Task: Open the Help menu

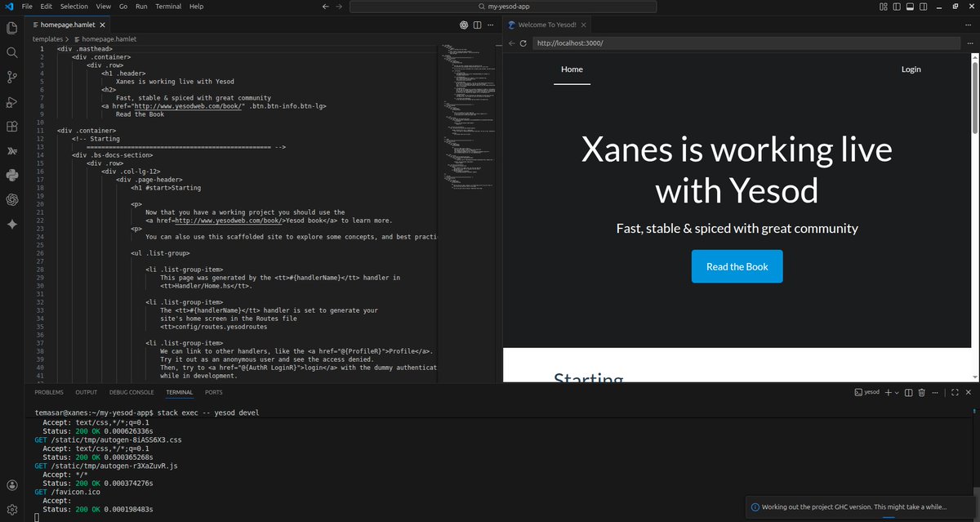Action: [196, 6]
